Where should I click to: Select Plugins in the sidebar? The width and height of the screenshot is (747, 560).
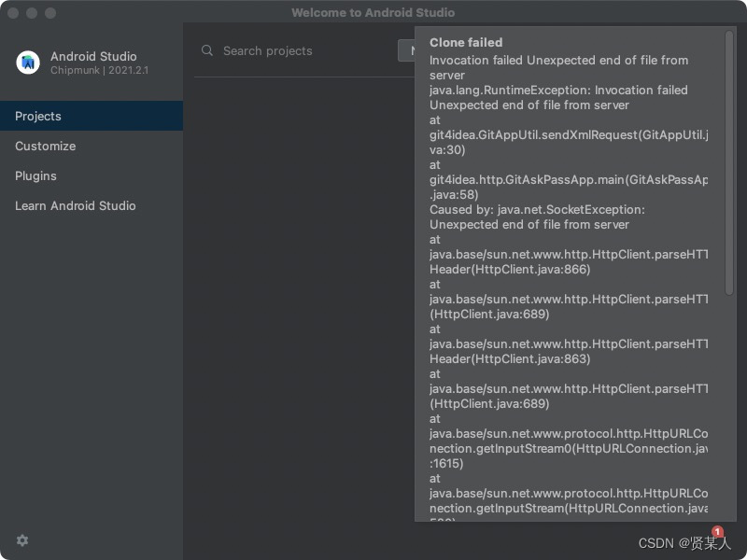pyautogui.click(x=35, y=176)
